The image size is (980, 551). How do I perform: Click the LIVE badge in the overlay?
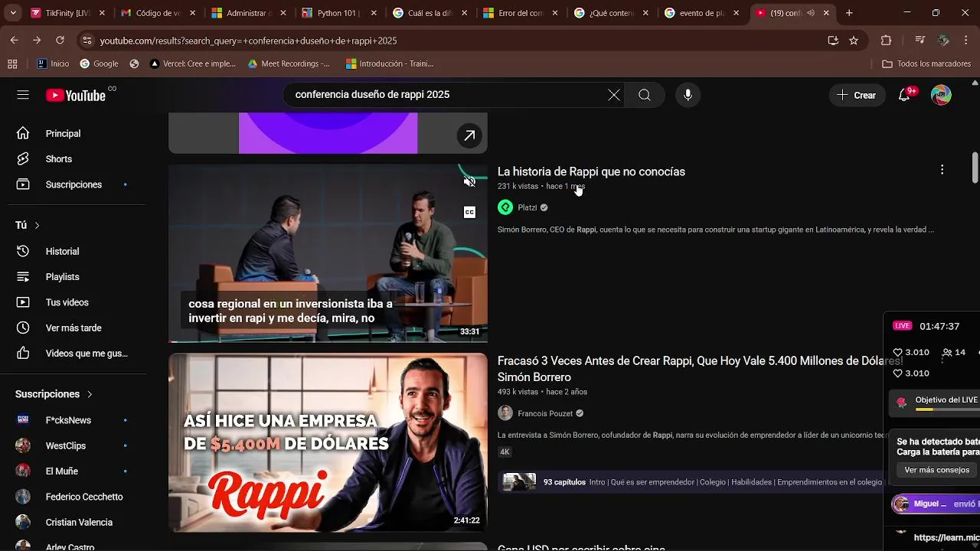pyautogui.click(x=903, y=326)
